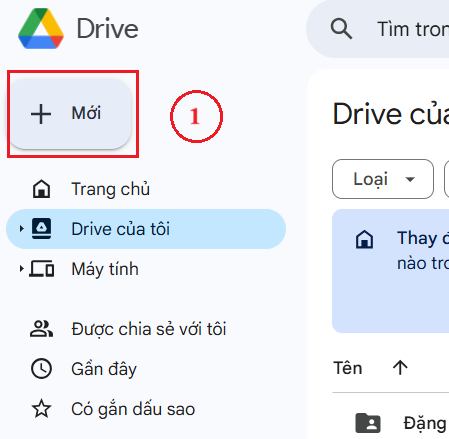449x439 pixels.
Task: Select Drive của tôi in sidebar
Action: pyautogui.click(x=146, y=229)
